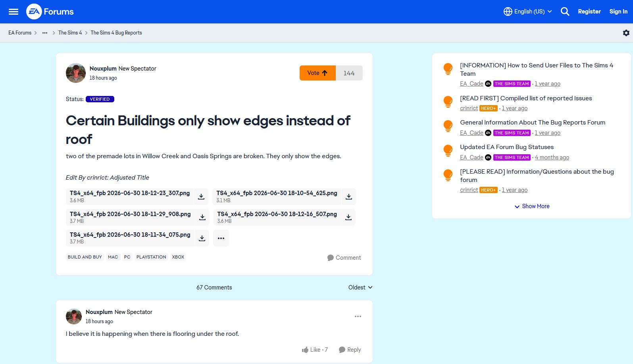Open Nouxplum's profile from the comment header
The width and height of the screenshot is (633, 364).
click(x=99, y=312)
